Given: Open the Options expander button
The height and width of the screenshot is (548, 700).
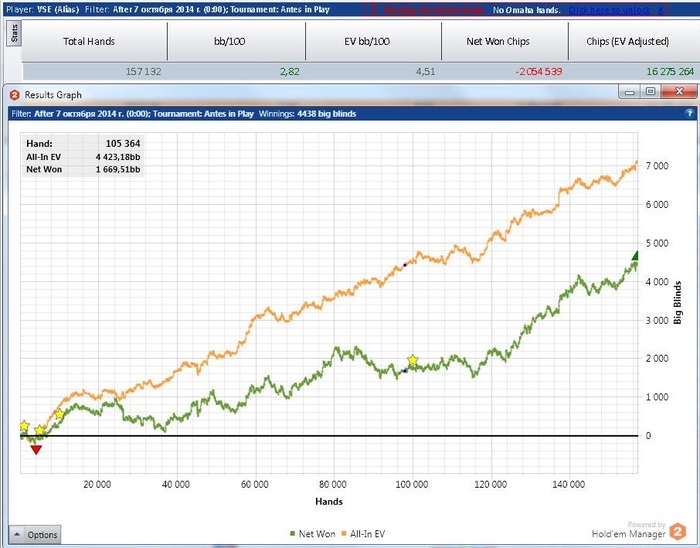Looking at the screenshot, I should 34,534.
